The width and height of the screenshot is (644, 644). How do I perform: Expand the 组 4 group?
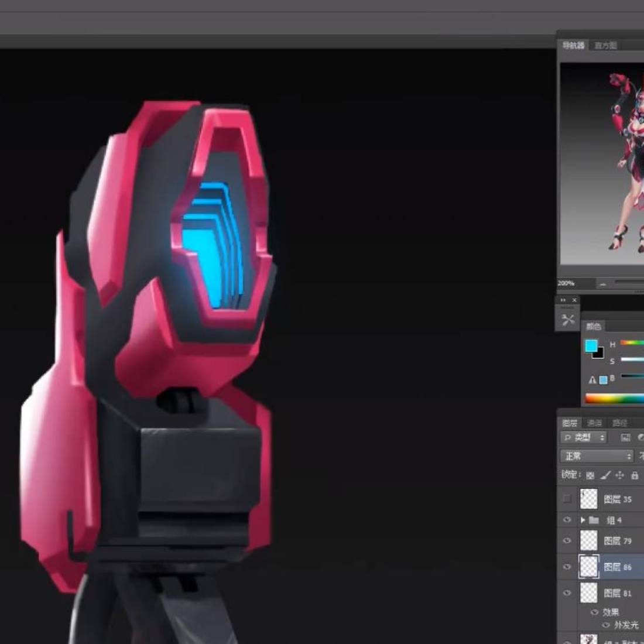click(583, 520)
